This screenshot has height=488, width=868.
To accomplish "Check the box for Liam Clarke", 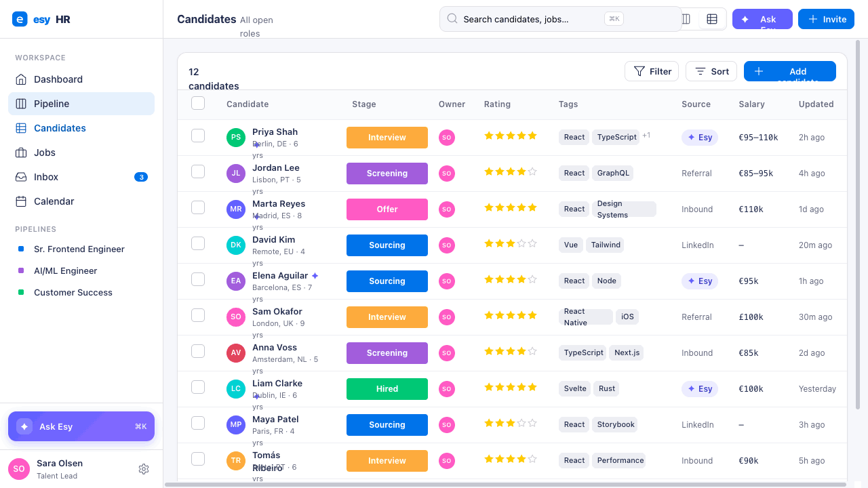I will (198, 387).
